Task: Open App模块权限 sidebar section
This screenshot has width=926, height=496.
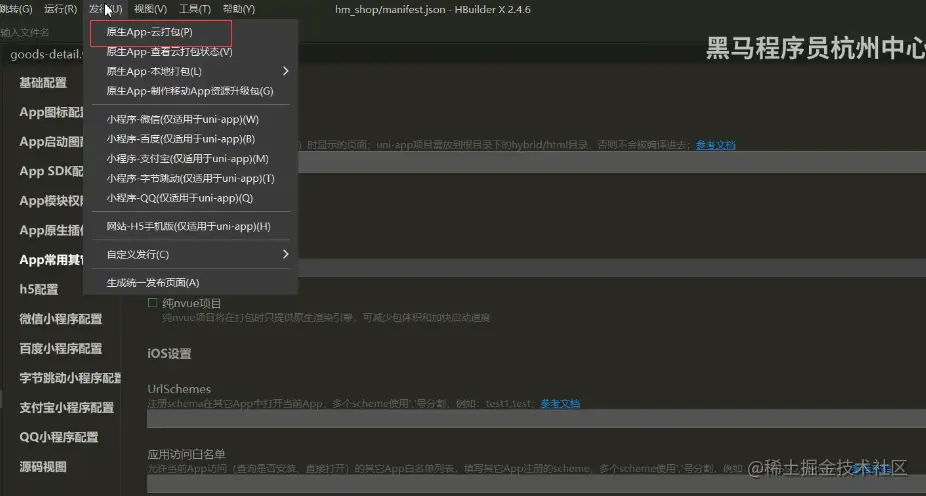Action: pyautogui.click(x=51, y=201)
